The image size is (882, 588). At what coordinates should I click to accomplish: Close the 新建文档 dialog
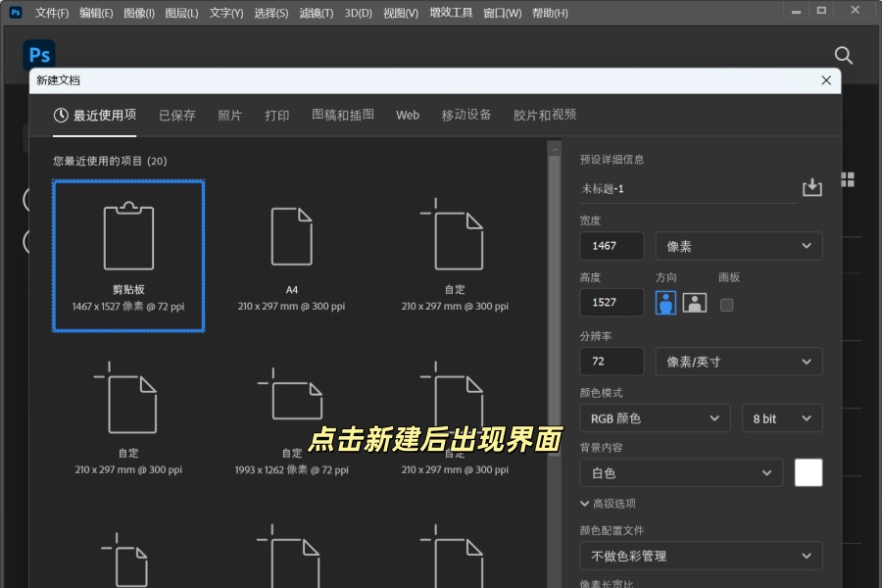826,80
